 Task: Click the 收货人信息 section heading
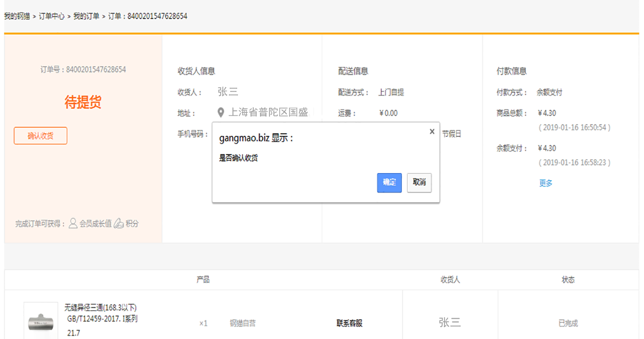click(196, 71)
